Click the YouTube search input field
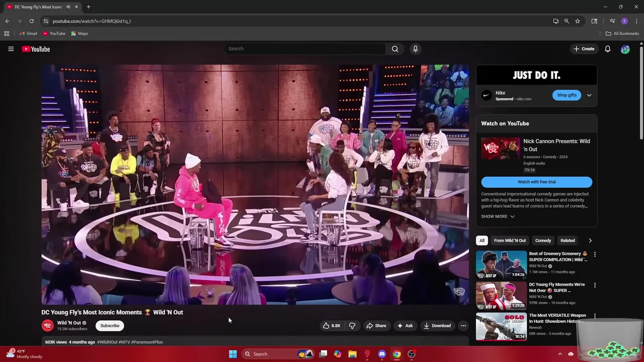 point(304,49)
